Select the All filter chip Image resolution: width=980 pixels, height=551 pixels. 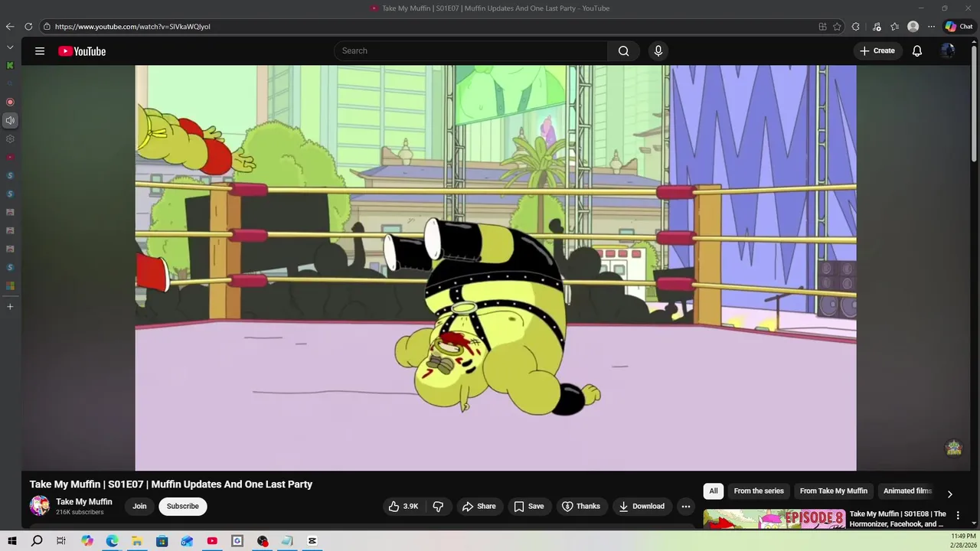(x=714, y=491)
